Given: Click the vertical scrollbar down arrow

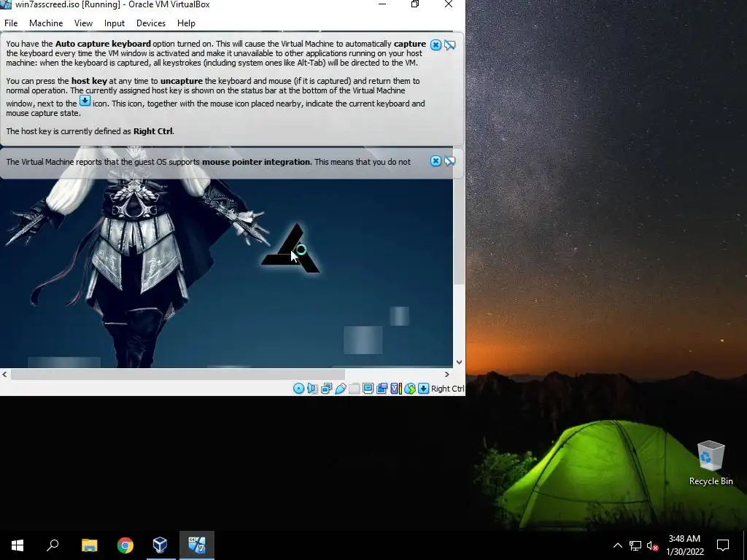Looking at the screenshot, I should [459, 362].
